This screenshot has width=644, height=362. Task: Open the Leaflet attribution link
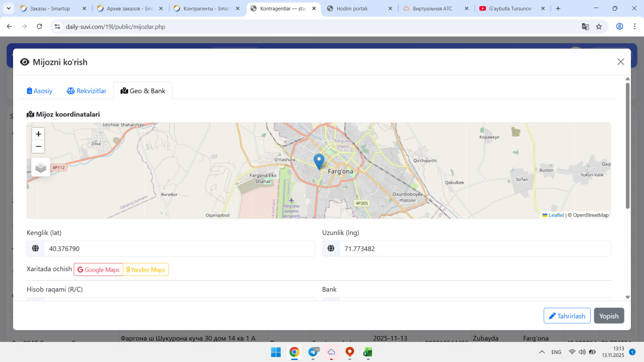coord(555,215)
